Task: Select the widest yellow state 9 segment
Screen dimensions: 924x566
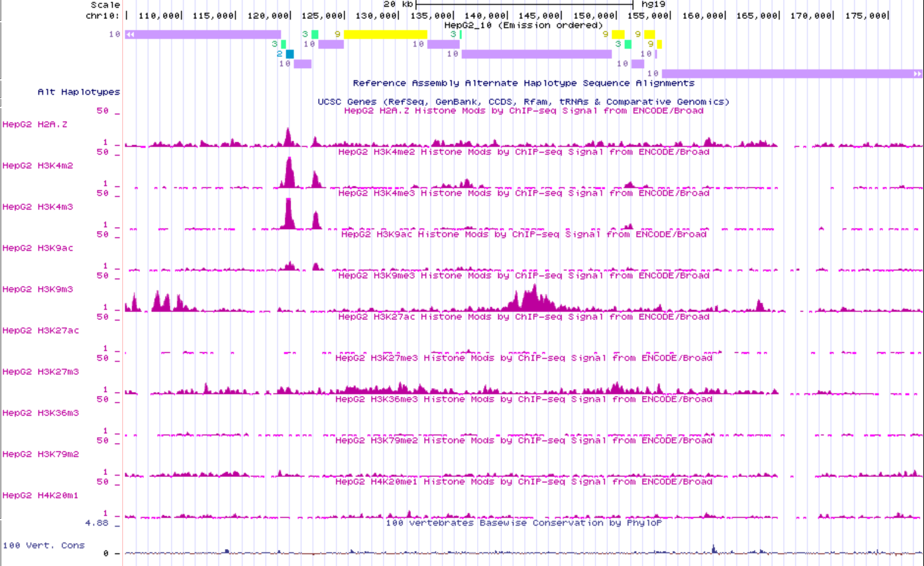Action: point(385,35)
